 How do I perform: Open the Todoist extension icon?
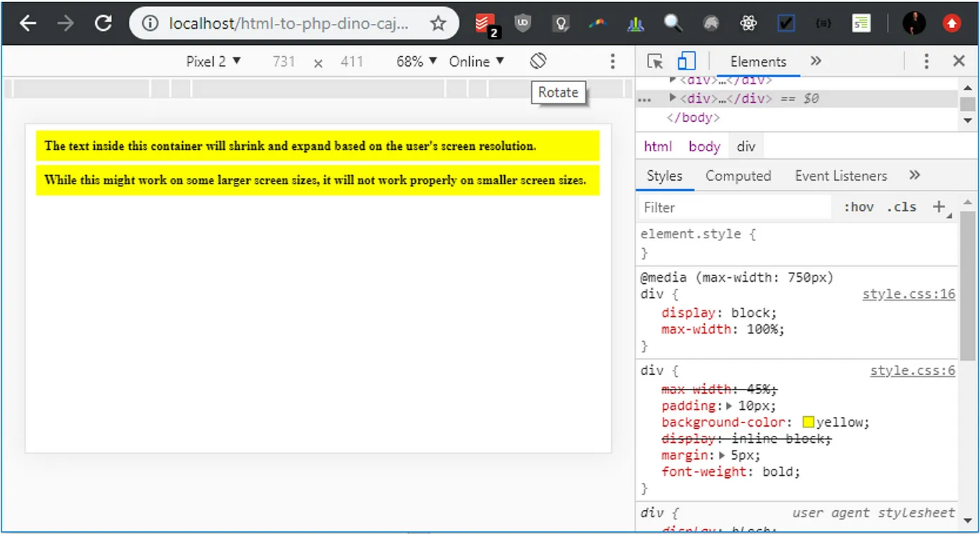pyautogui.click(x=484, y=24)
